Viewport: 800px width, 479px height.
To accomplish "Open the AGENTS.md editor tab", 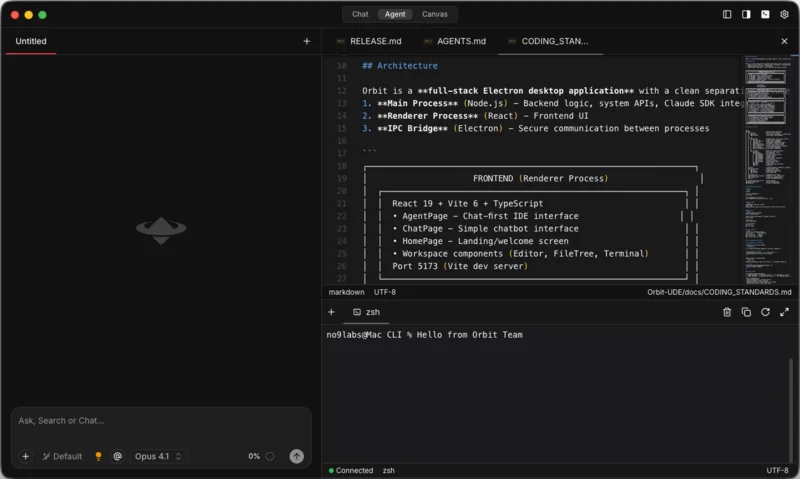I will pos(455,41).
